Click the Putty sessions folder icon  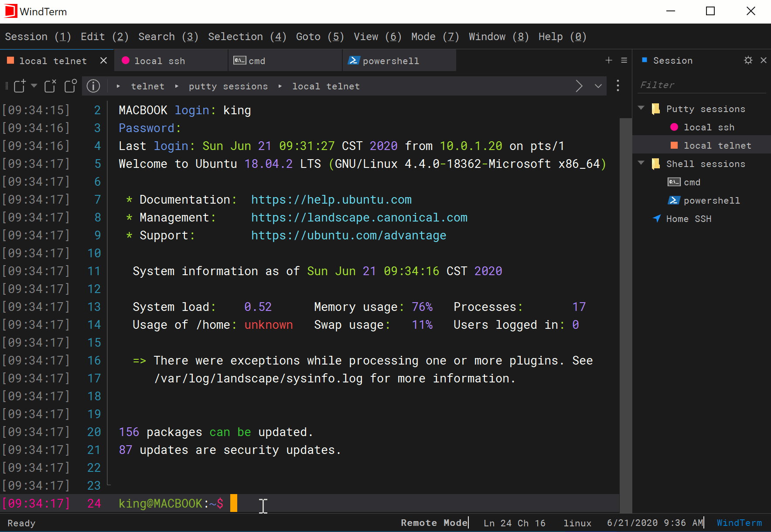click(x=656, y=109)
